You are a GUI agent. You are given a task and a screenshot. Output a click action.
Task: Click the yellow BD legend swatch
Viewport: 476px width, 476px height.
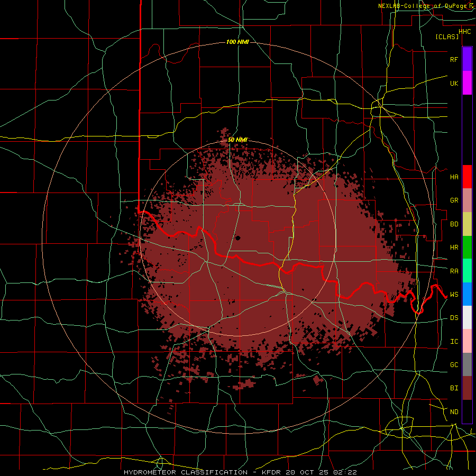tap(467, 224)
